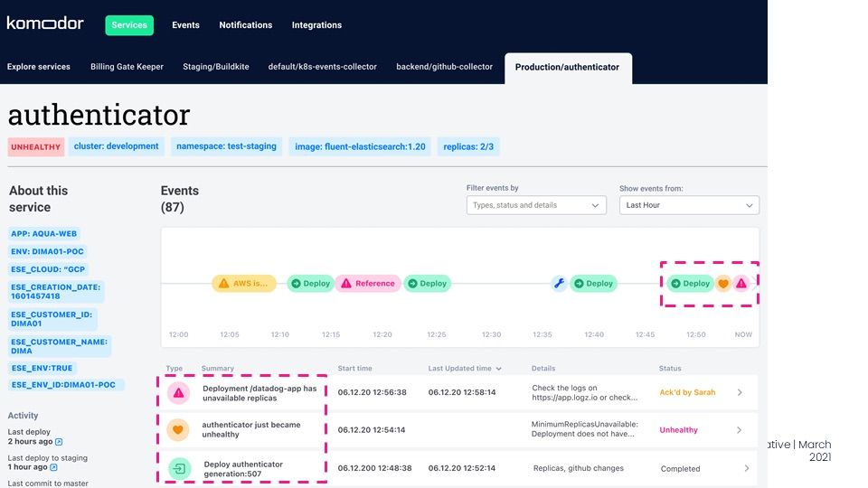
Task: Expand the Unhealthy row chevron
Action: click(740, 430)
